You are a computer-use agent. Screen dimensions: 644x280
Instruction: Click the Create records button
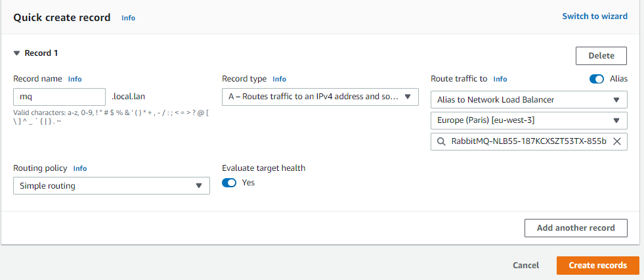[597, 266]
